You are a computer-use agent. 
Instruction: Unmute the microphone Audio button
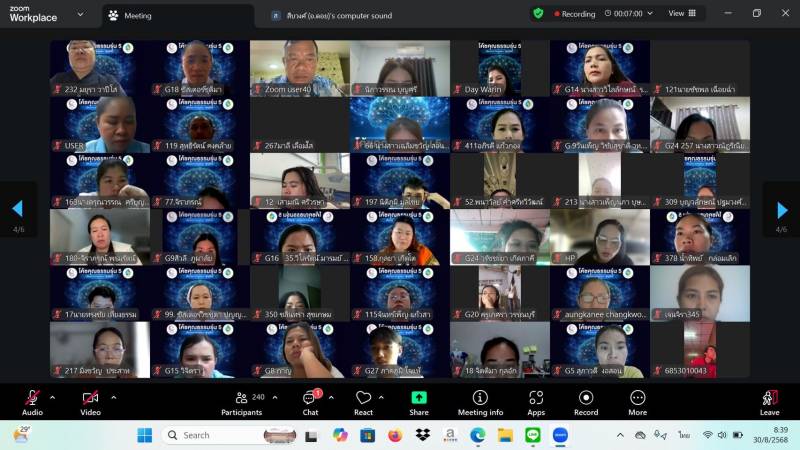[32, 400]
